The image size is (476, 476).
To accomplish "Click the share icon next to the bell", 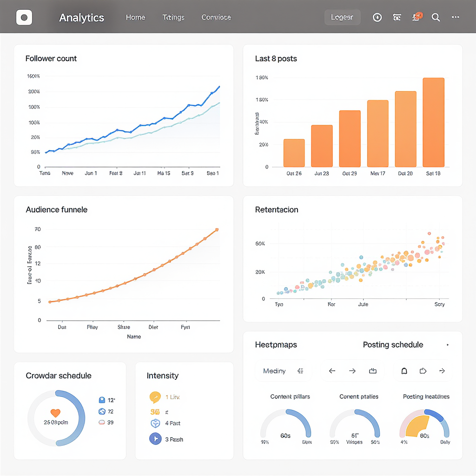I will point(423,370).
